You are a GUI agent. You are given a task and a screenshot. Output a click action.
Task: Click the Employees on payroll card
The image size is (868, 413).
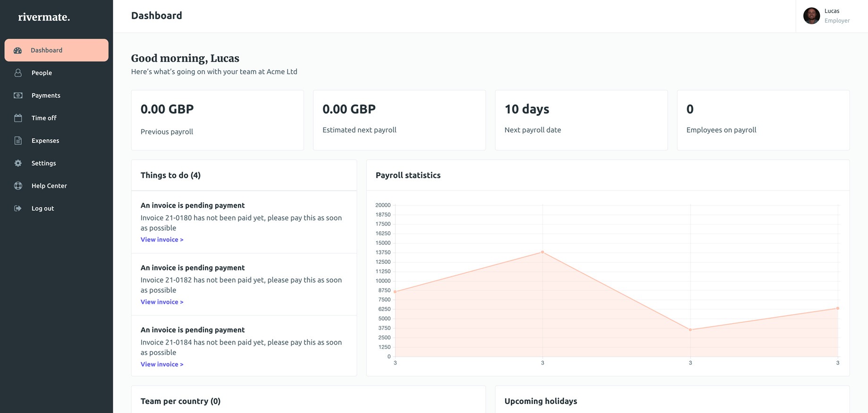(x=763, y=120)
